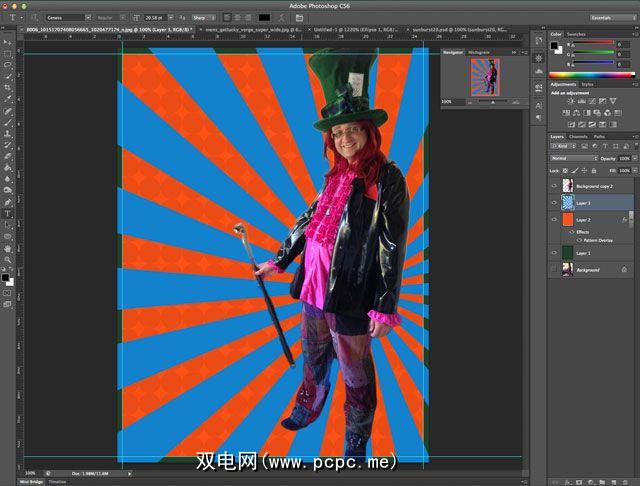The width and height of the screenshot is (640, 486).
Task: Hide the Background copy 2 layer
Action: pos(554,186)
